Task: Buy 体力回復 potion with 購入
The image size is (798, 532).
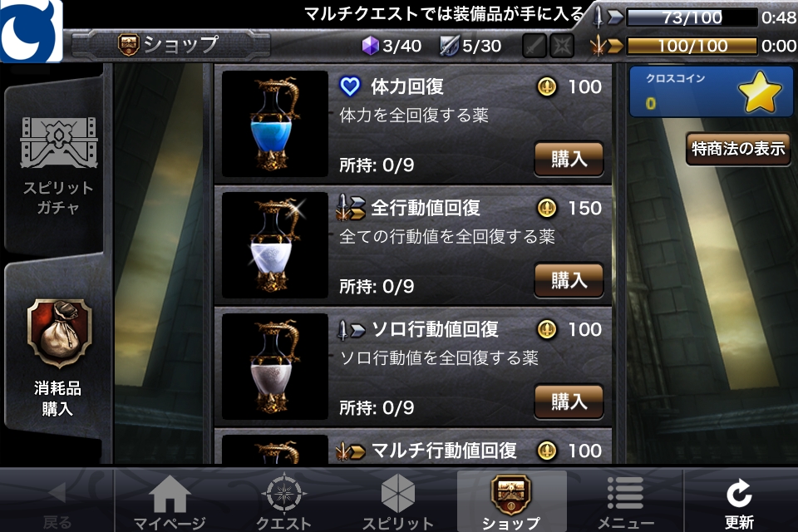Action: point(569,159)
